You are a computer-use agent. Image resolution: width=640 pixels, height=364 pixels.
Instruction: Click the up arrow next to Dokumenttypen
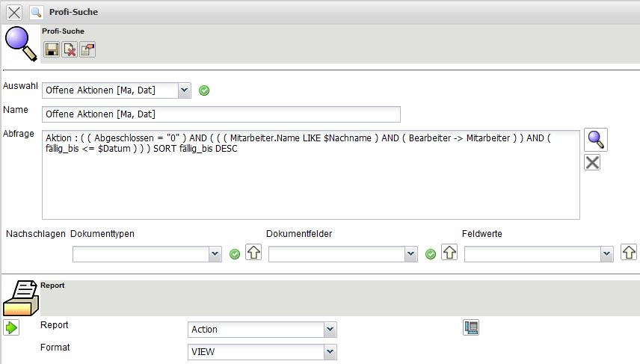pos(253,253)
